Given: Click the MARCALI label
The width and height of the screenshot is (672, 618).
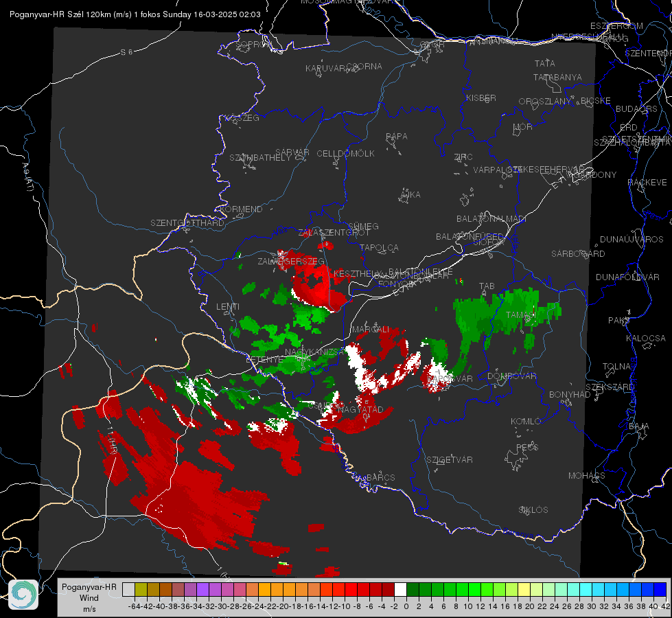Looking at the screenshot, I should point(371,330).
